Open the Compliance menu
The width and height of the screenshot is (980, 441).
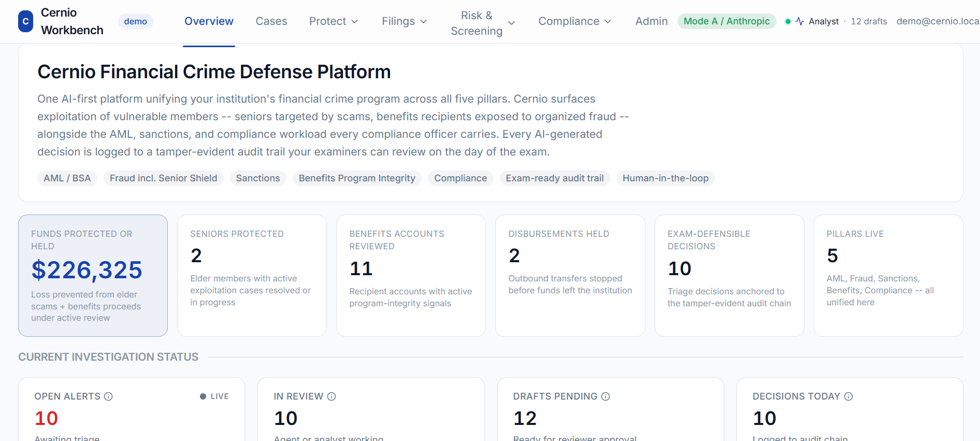pos(575,21)
